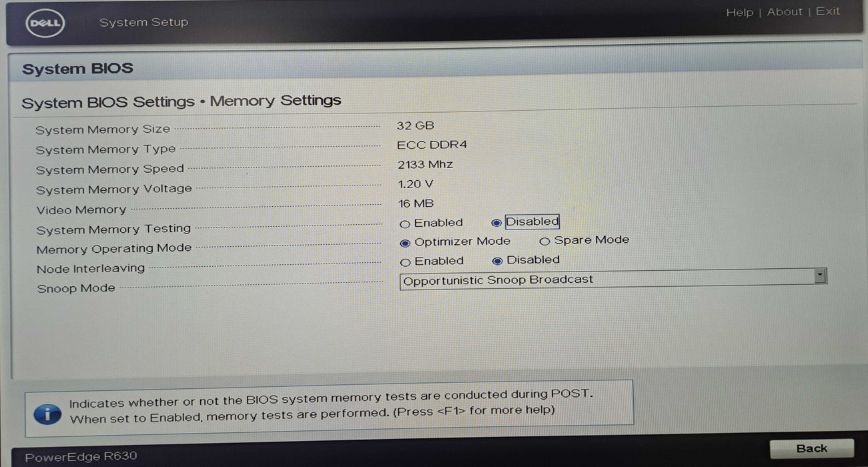Image resolution: width=868 pixels, height=467 pixels.
Task: Click the Dell logo icon
Action: tap(45, 24)
